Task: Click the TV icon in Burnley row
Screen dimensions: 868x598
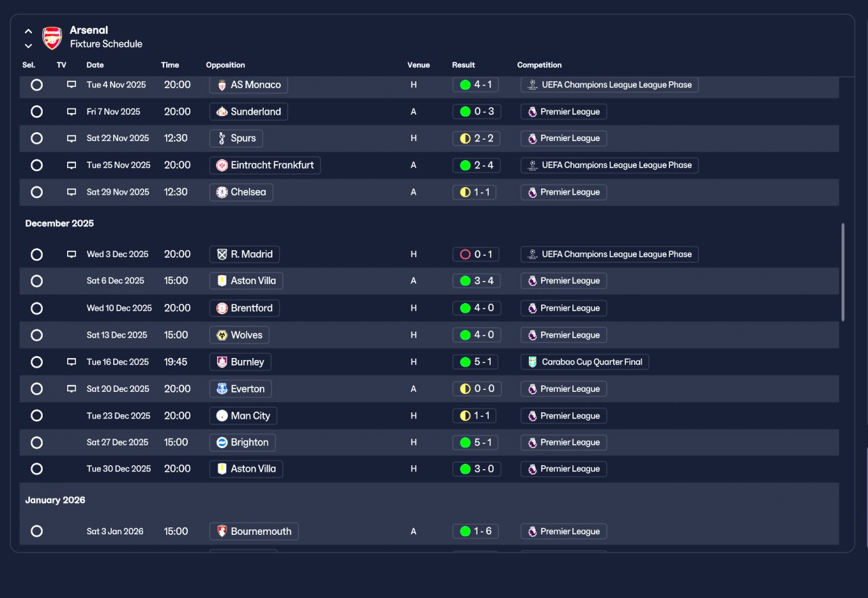Action: coord(71,362)
